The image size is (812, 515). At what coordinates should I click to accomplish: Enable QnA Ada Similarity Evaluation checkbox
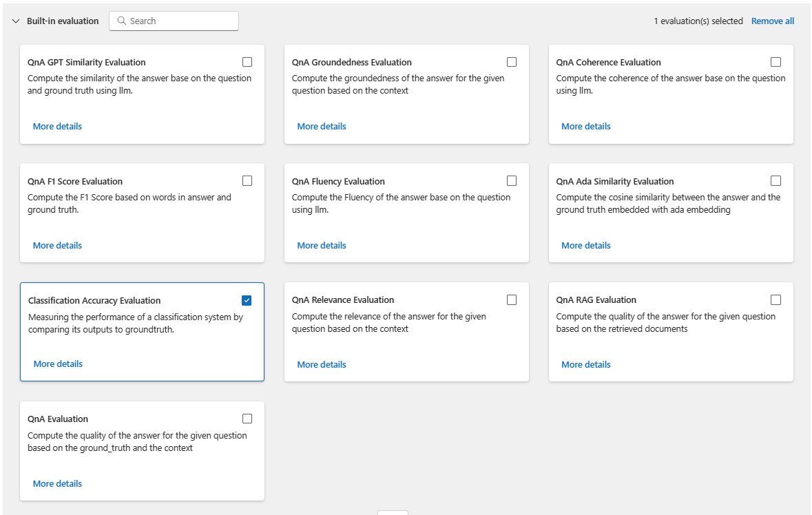776,181
